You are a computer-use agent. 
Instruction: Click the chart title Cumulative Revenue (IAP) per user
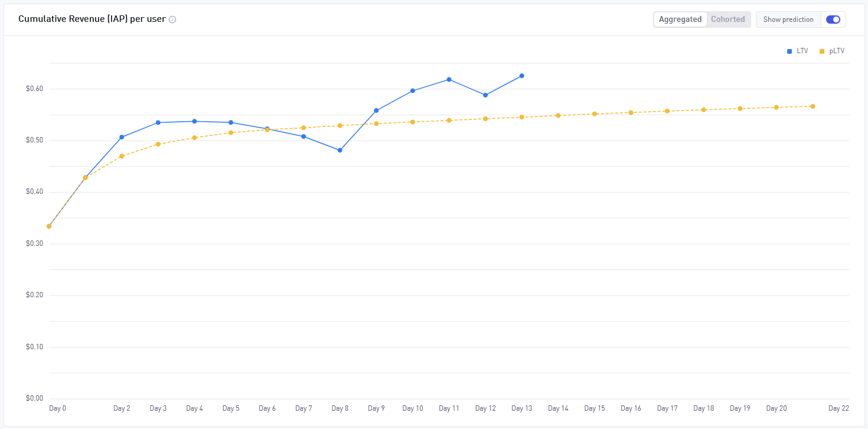click(x=92, y=19)
